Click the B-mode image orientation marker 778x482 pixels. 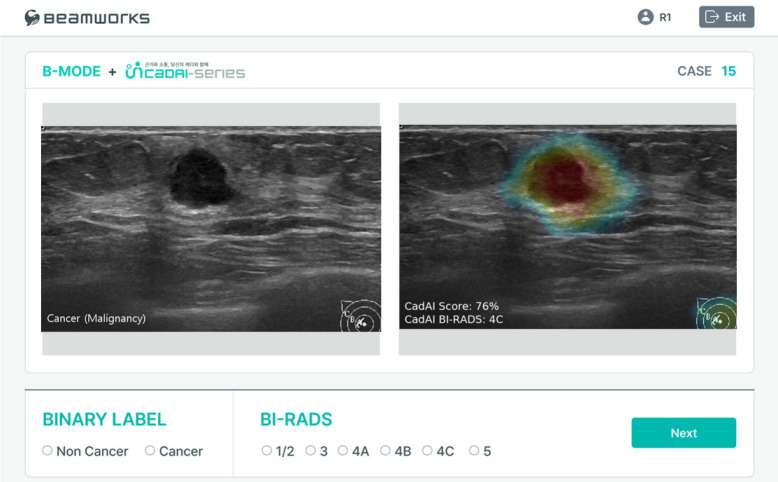coord(359,314)
